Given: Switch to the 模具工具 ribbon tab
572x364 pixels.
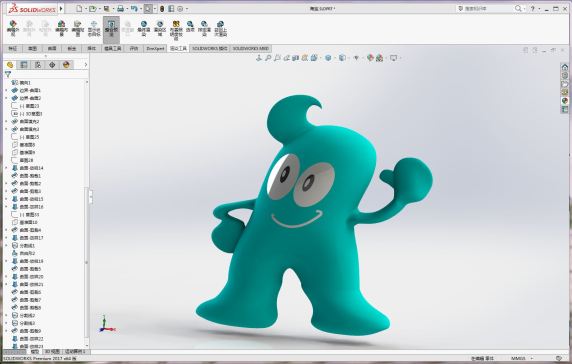Looking at the screenshot, I should [x=112, y=49].
